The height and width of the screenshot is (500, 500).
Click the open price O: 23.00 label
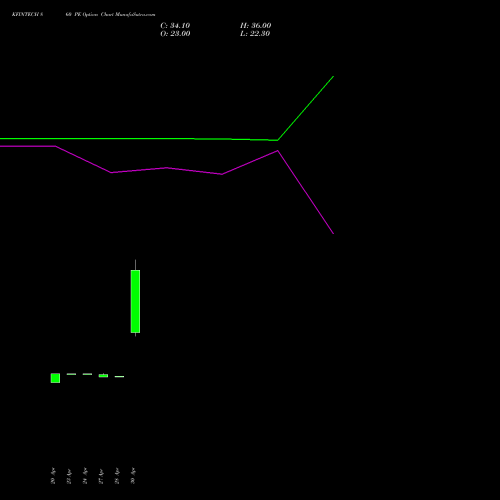pos(175,34)
